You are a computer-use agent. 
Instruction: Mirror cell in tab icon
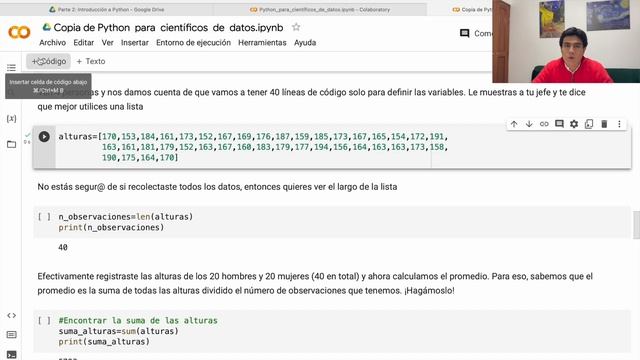pyautogui.click(x=589, y=124)
